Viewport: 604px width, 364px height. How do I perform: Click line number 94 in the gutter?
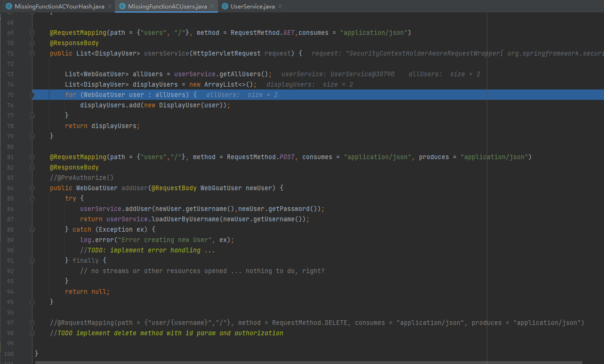[11, 292]
